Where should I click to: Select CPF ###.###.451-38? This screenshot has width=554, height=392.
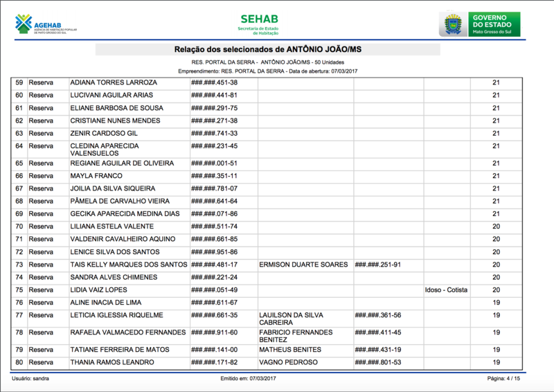coord(215,82)
